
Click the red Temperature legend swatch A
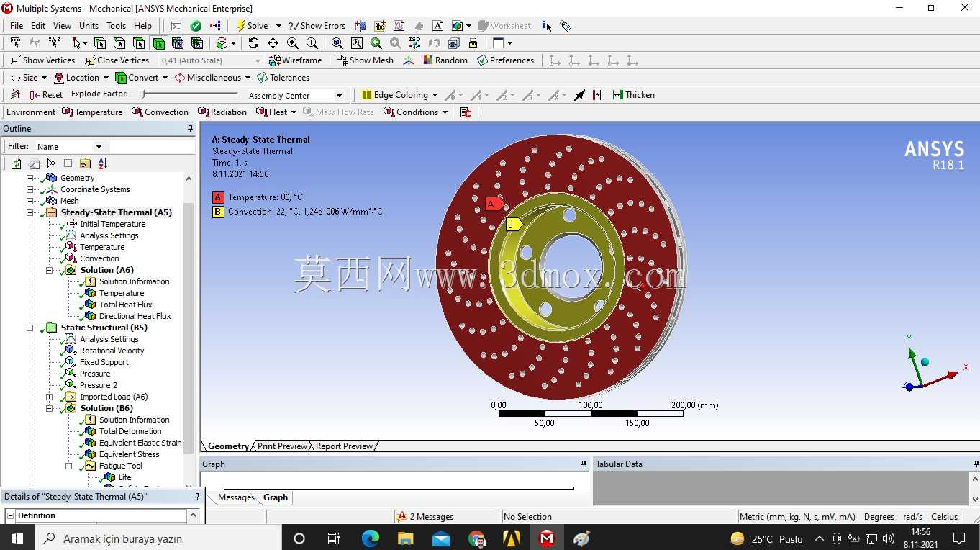coord(218,197)
